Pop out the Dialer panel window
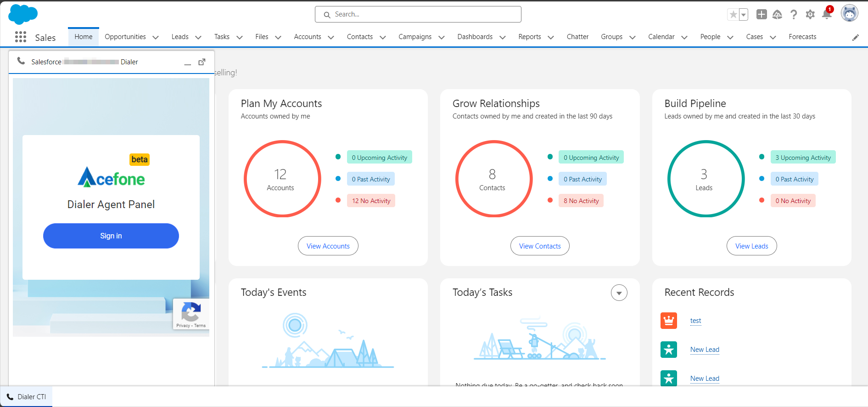This screenshot has width=868, height=407. tap(202, 62)
